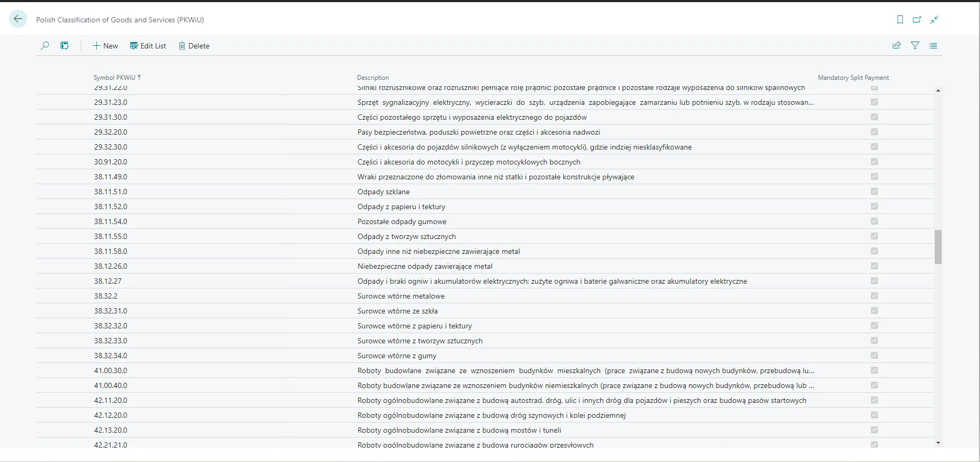Click the collapse page arrows icon
This screenshot has height=462, width=980.
point(934,20)
